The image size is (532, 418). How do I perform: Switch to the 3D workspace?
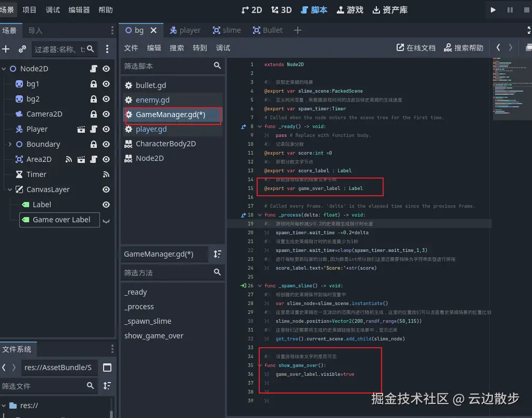coord(281,10)
